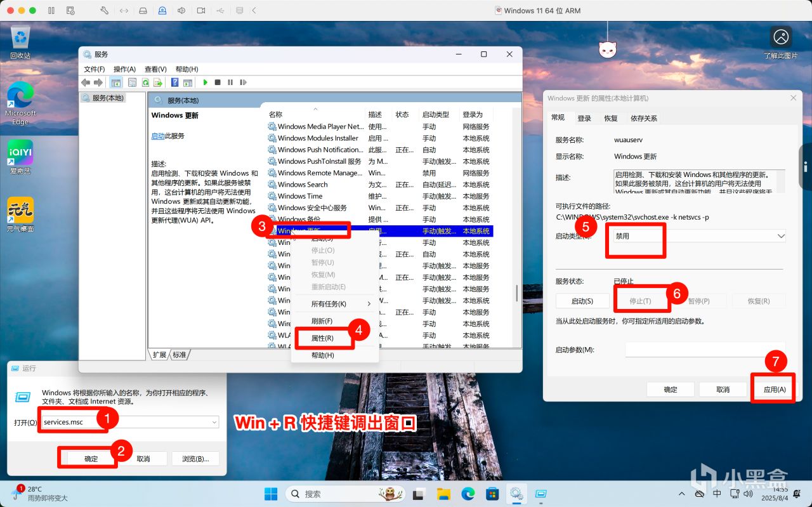Click 浏览(B)... in the Run dialog
The width and height of the screenshot is (812, 507).
195,459
